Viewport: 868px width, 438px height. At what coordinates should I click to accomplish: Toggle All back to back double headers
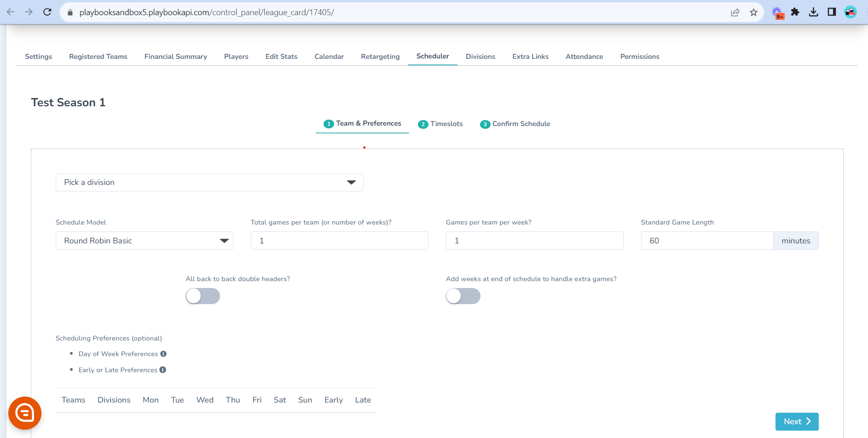[x=203, y=296]
